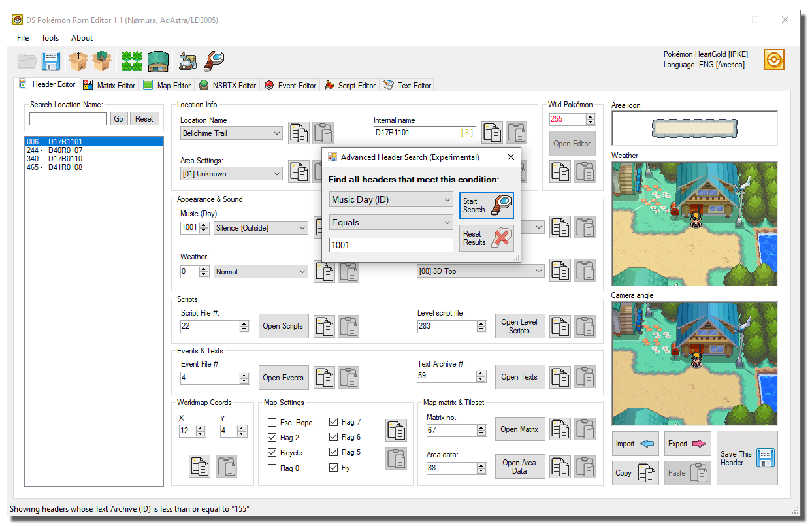Switch to the Event Editor tab
812x526 pixels.
click(x=290, y=85)
